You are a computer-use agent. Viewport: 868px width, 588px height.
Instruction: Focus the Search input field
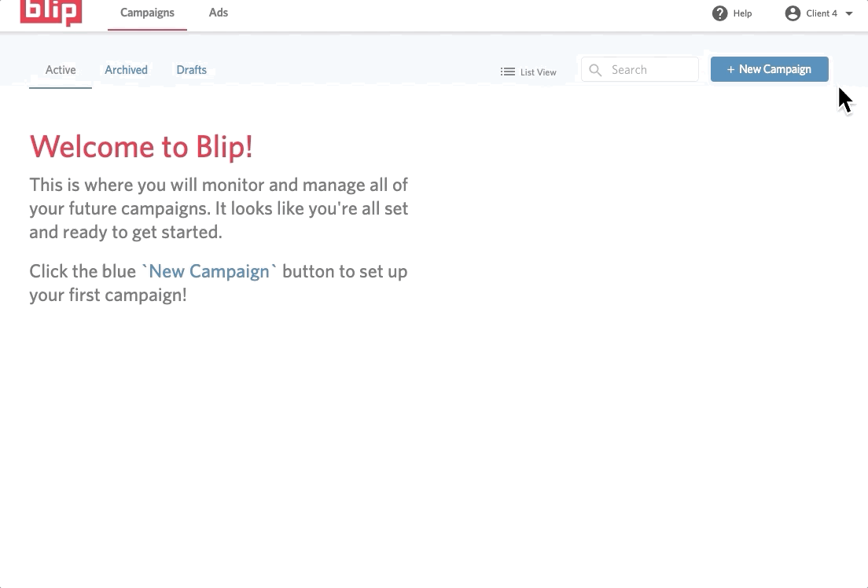640,69
